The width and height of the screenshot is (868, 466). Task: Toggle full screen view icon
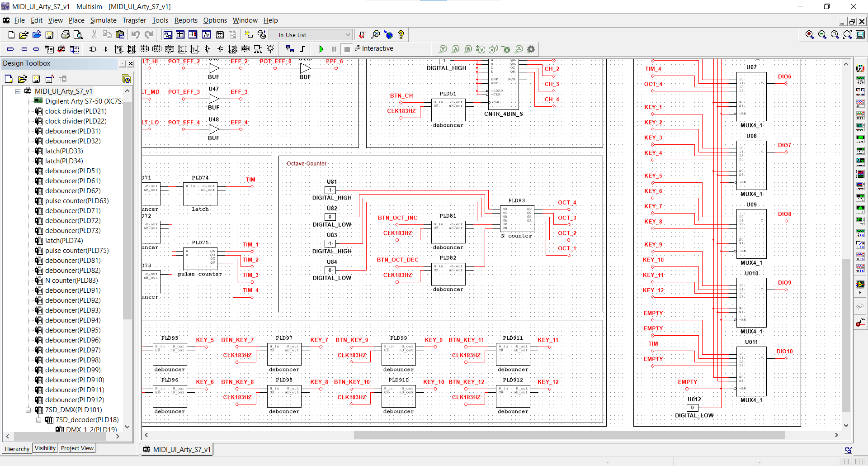860,35
